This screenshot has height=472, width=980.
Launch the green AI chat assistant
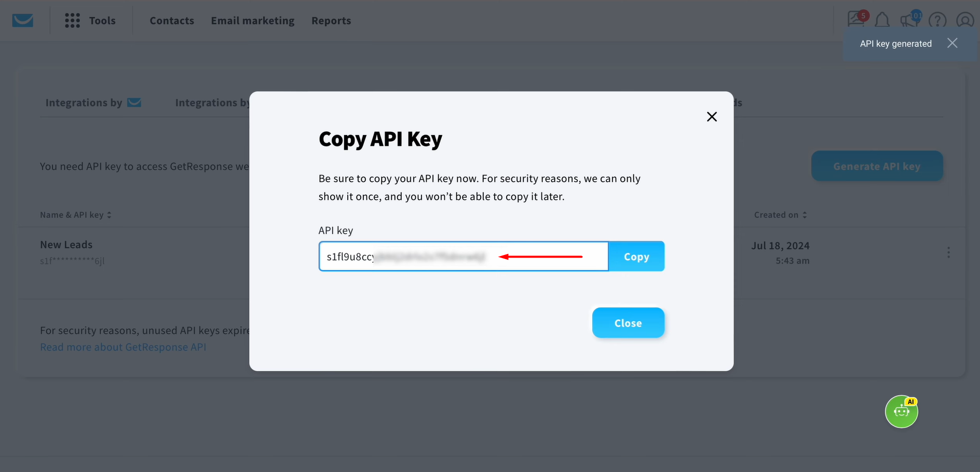click(901, 411)
